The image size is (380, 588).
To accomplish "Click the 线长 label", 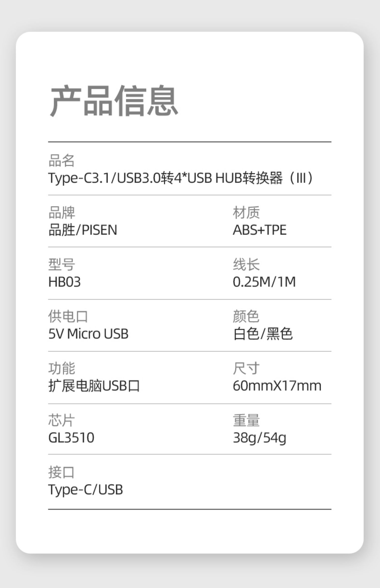I will (246, 265).
